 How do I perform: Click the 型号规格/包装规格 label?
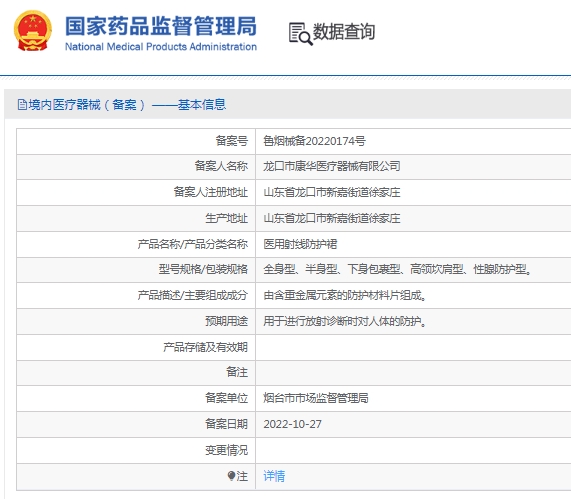pos(203,270)
